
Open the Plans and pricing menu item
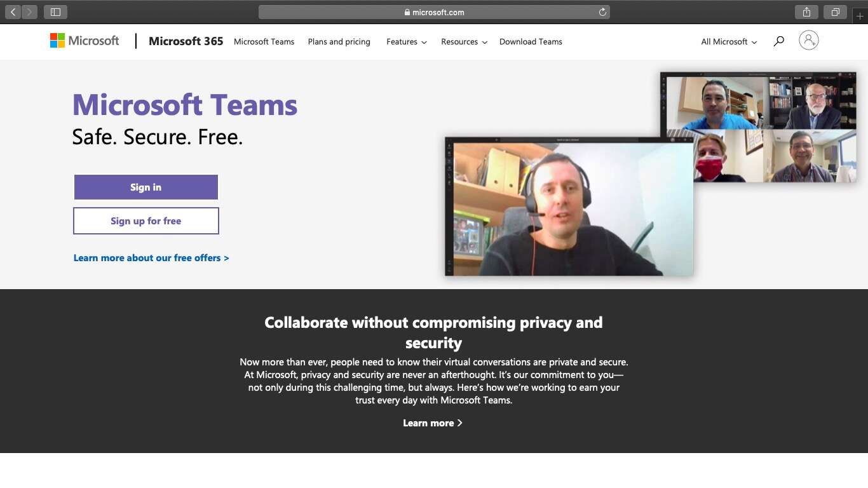point(339,41)
